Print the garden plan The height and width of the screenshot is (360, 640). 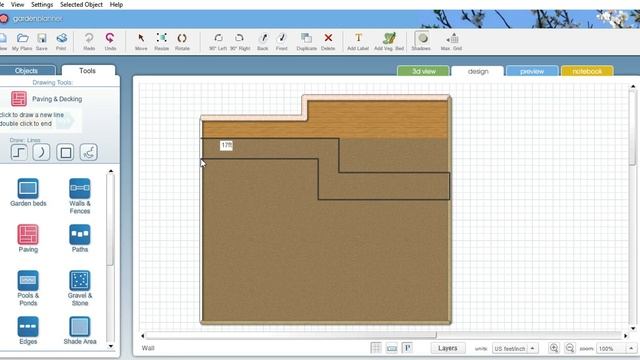pos(62,38)
